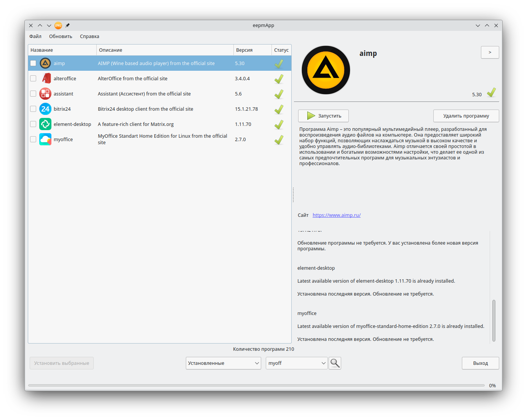Tick the assistant checkbox

pyautogui.click(x=33, y=94)
